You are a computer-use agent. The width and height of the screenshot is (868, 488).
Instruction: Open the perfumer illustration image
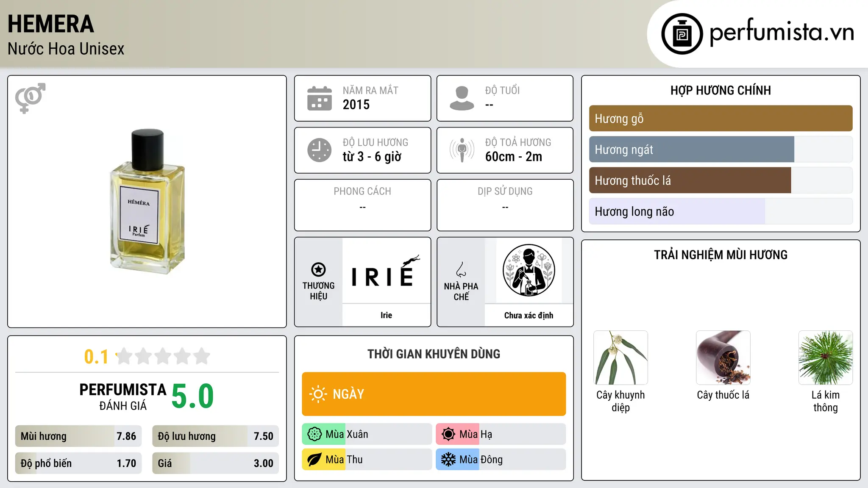(x=529, y=271)
